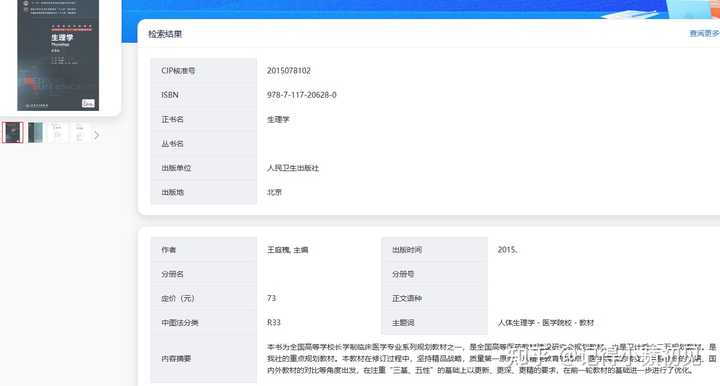Viewport: 720px width, 386px height.
Task: Click the large book cover image
Action: tap(58, 55)
